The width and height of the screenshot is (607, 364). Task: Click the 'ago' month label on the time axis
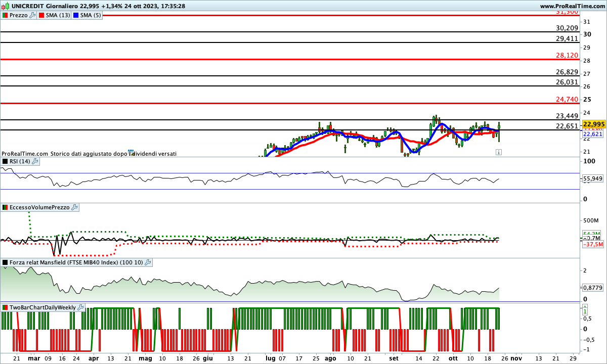[330, 357]
